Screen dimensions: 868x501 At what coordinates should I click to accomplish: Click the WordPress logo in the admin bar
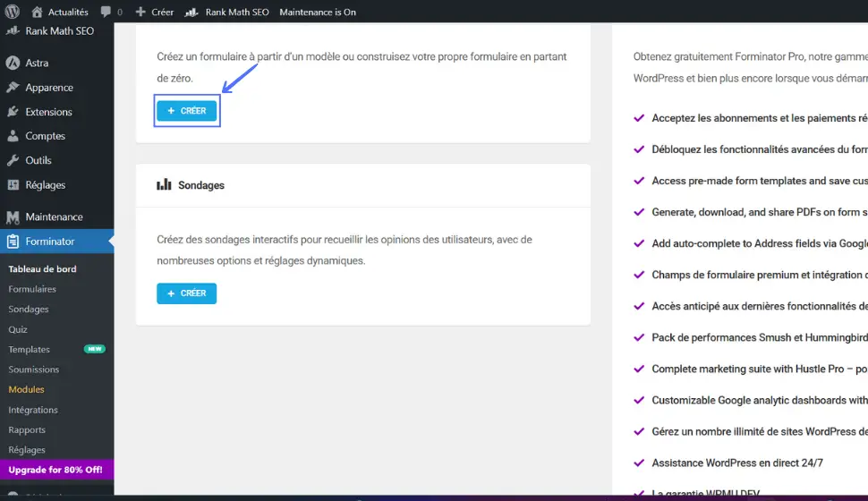[12, 12]
